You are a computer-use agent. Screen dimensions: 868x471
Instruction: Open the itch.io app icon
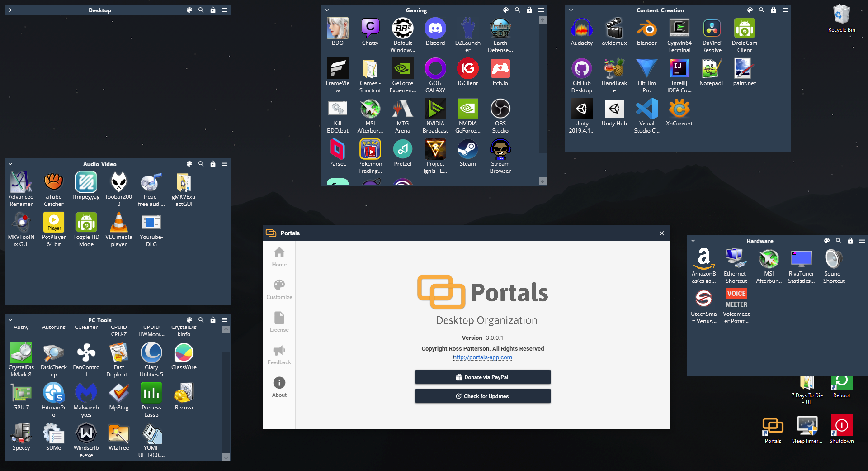pyautogui.click(x=500, y=72)
